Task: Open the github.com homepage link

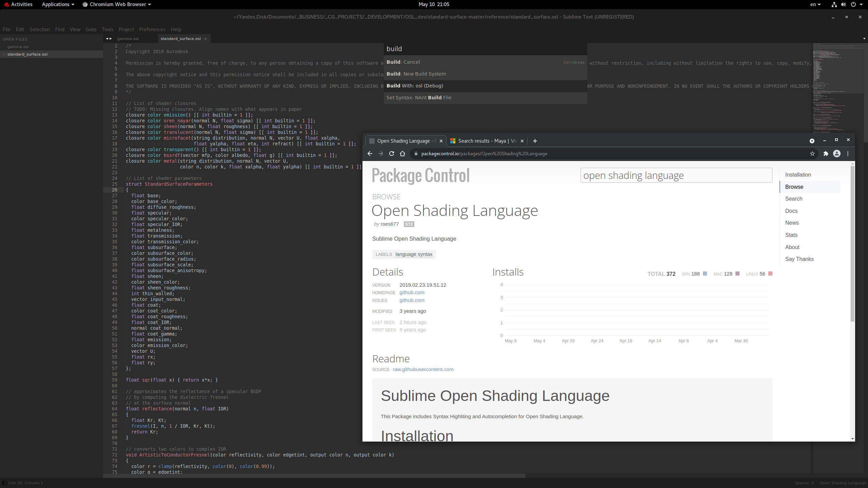Action: pos(412,292)
